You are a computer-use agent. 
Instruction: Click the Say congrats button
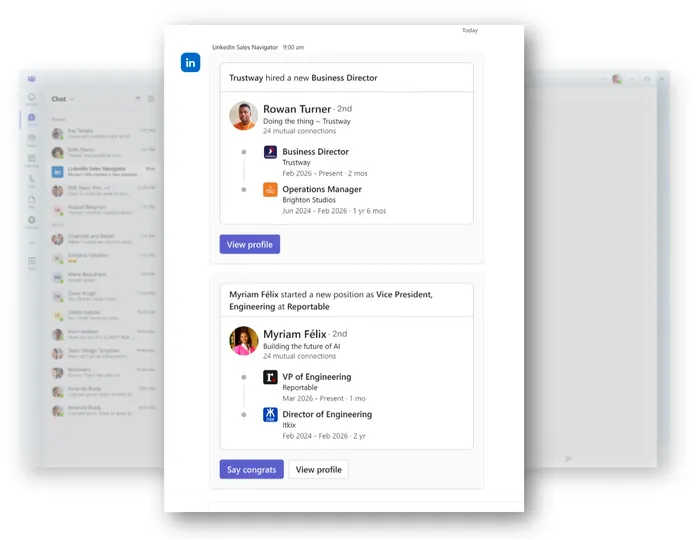(x=251, y=469)
